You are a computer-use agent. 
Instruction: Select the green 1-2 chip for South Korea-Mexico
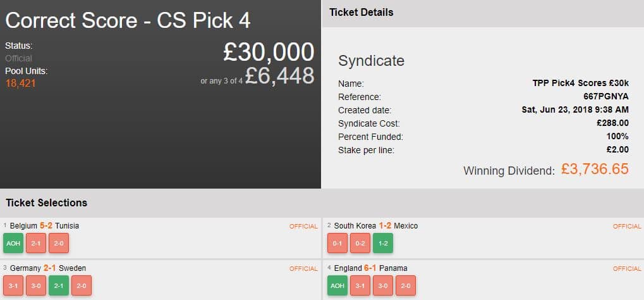pyautogui.click(x=382, y=243)
